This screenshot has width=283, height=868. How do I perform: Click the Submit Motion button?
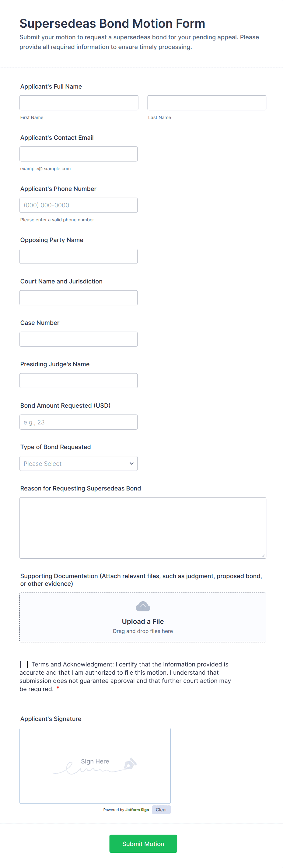point(143,843)
